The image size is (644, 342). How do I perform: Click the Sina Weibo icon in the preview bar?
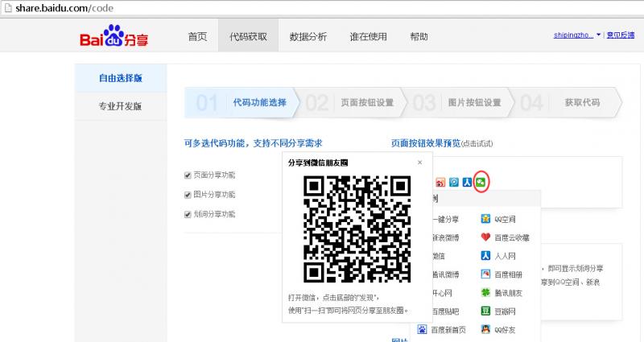440,182
